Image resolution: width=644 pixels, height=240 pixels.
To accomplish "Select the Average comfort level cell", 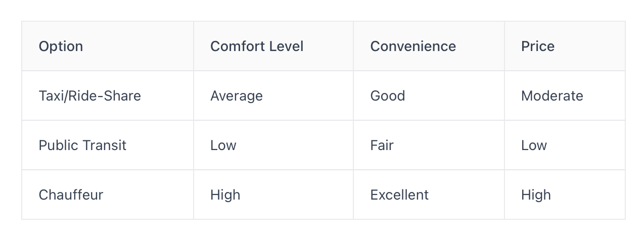I will pos(237,96).
